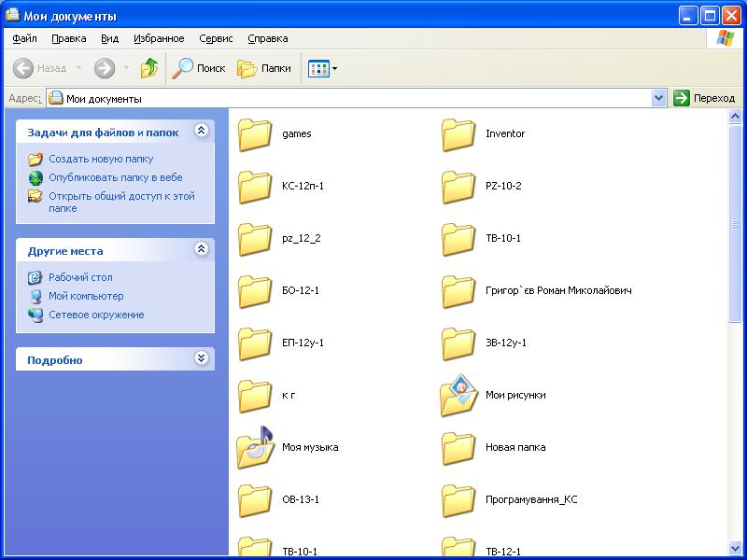Open the Мои рисунки folder icon
The height and width of the screenshot is (560, 747).
coord(458,396)
